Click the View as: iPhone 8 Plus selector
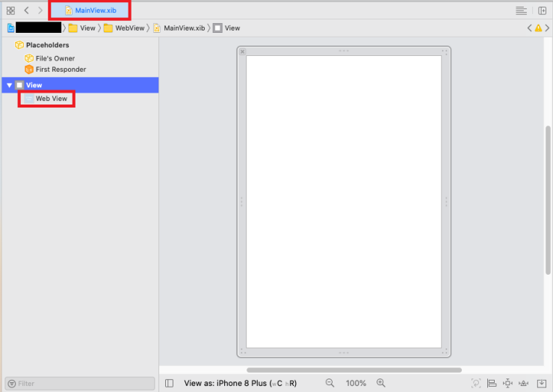553x392 pixels. [240, 383]
